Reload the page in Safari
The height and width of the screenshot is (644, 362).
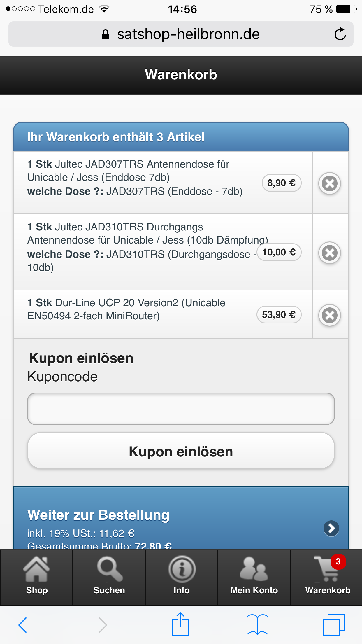pyautogui.click(x=340, y=34)
